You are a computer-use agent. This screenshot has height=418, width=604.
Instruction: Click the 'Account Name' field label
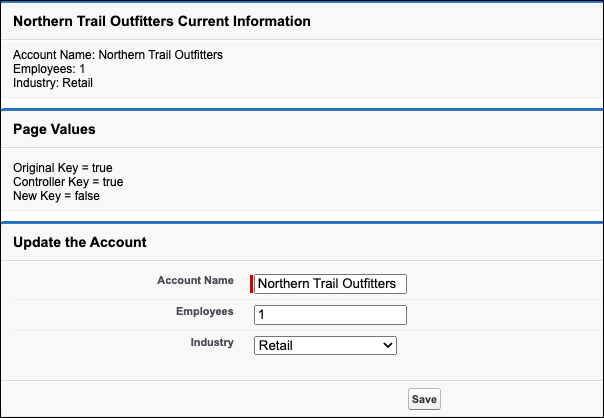[x=195, y=280]
